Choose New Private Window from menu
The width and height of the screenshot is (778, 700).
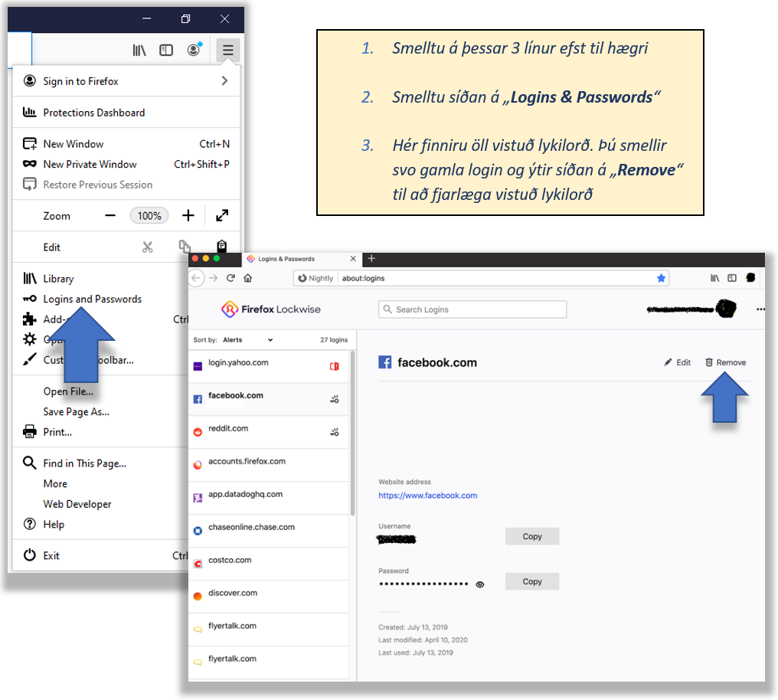tap(90, 164)
